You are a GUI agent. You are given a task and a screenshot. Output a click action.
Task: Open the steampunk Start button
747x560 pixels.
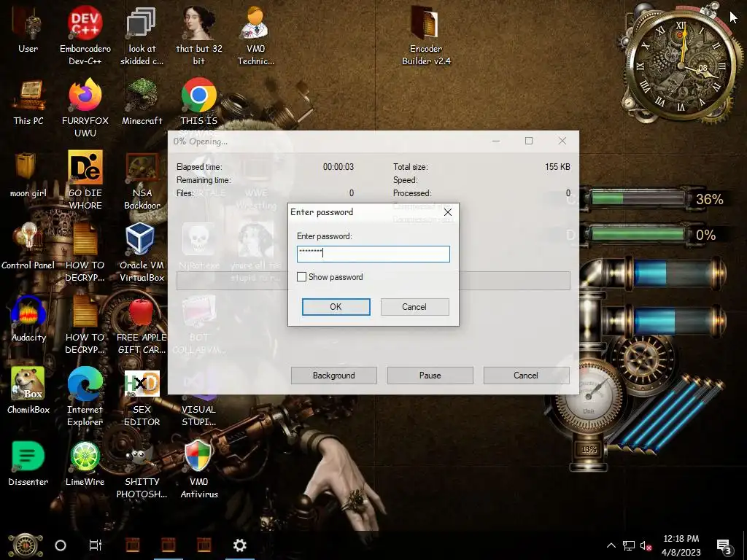coord(25,545)
